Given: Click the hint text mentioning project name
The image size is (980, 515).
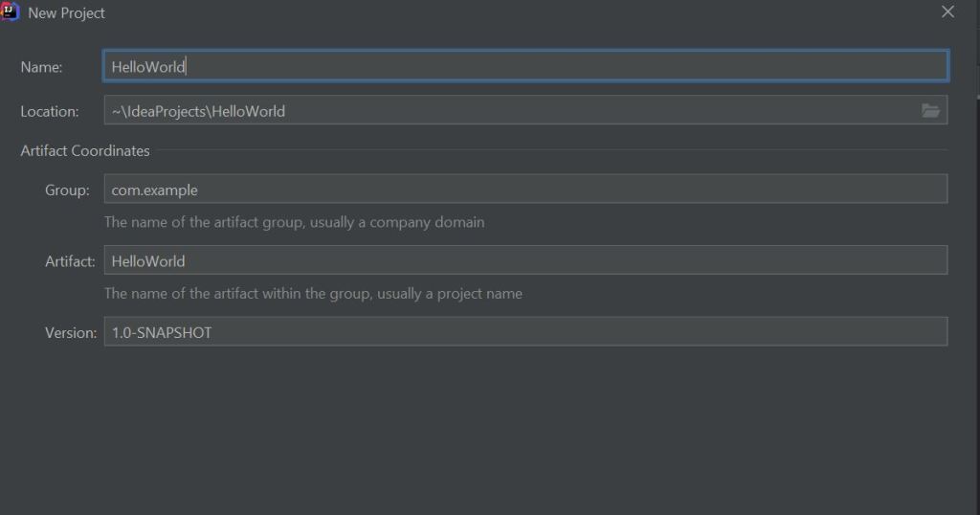Looking at the screenshot, I should point(313,293).
